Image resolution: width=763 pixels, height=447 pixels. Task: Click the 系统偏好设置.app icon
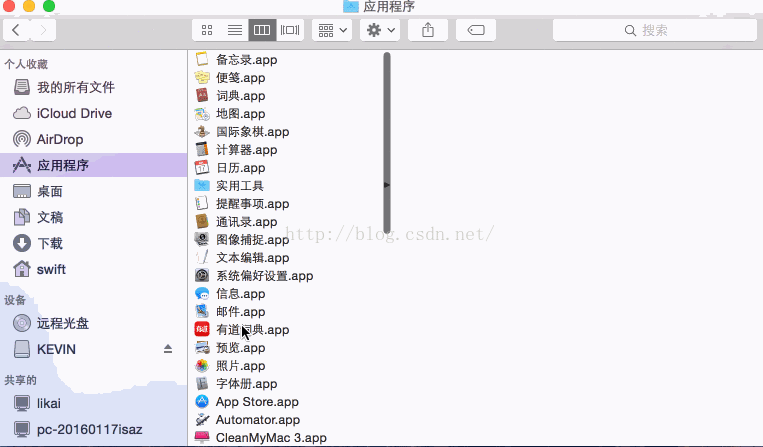click(x=202, y=275)
